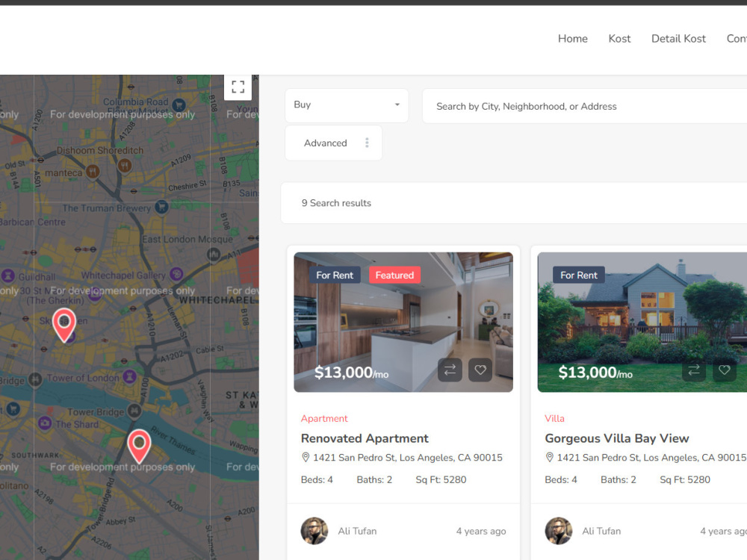The image size is (747, 560).
Task: Open the Buy listing type dropdown
Action: click(347, 105)
